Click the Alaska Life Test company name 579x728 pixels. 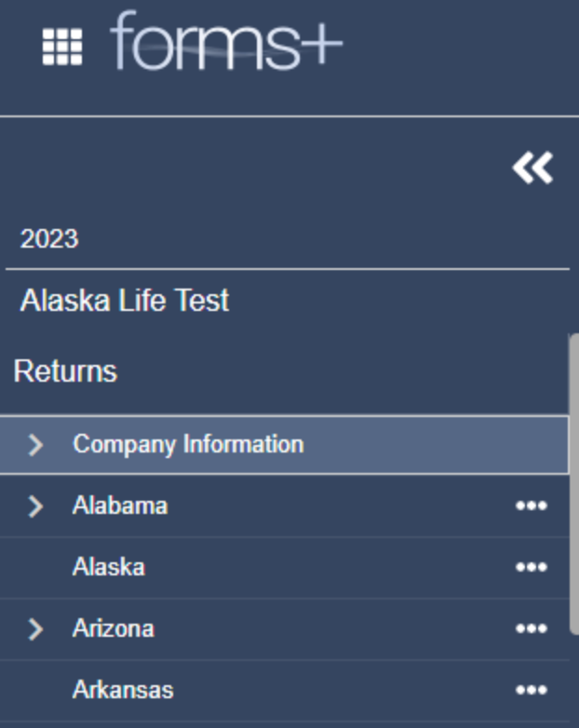125,301
